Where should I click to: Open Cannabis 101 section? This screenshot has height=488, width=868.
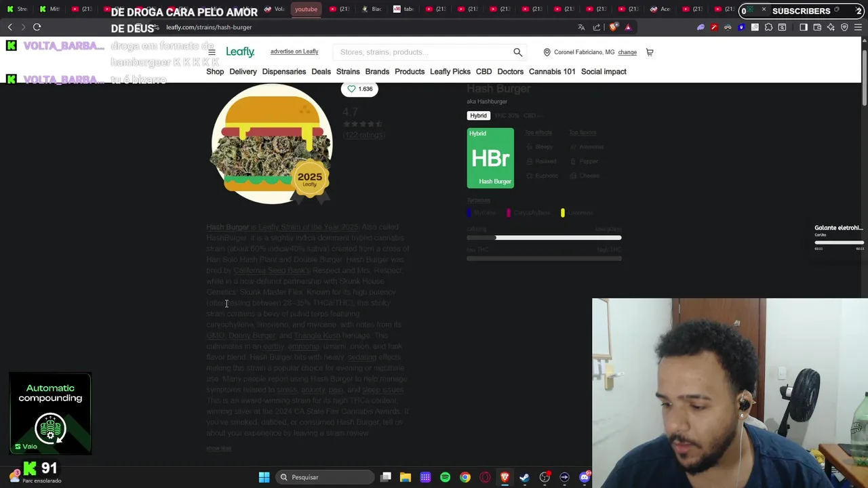[x=552, y=71]
